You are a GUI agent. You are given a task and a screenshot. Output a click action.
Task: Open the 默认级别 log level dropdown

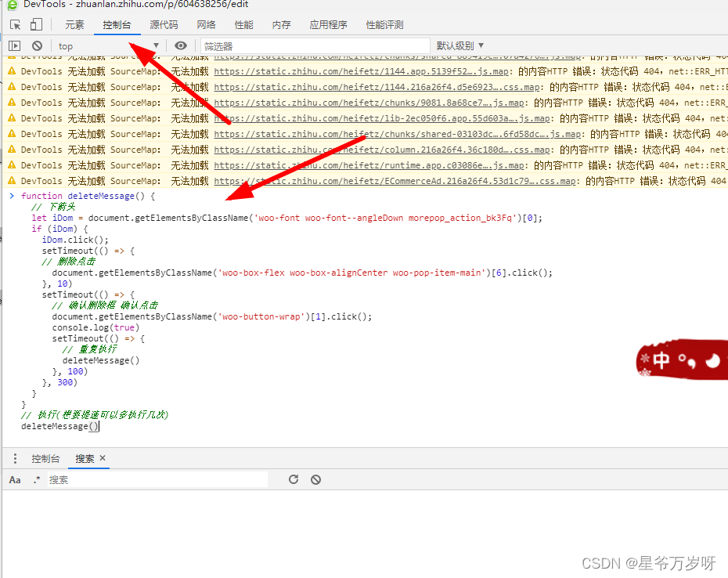[x=460, y=45]
